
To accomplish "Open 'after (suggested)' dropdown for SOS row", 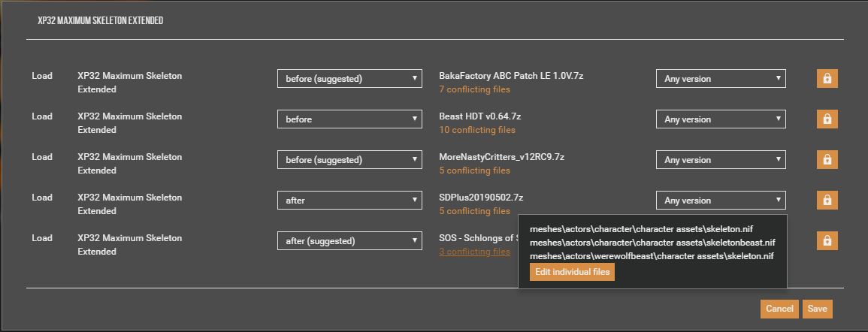I will [x=349, y=241].
